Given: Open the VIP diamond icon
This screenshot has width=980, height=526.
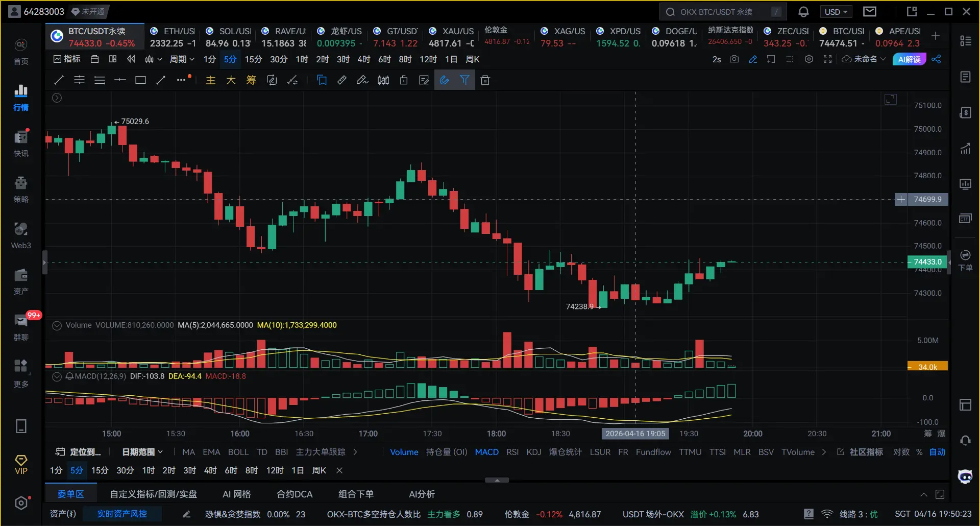Looking at the screenshot, I should coord(21,465).
